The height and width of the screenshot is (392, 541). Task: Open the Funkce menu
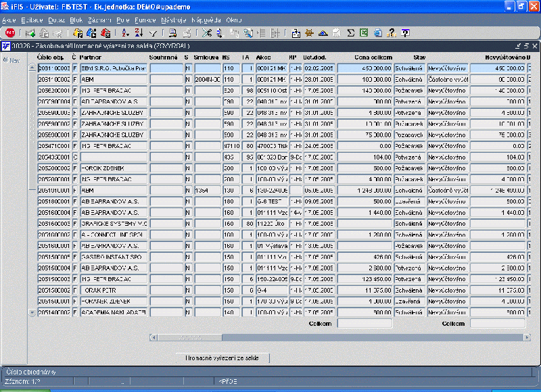pyautogui.click(x=145, y=20)
